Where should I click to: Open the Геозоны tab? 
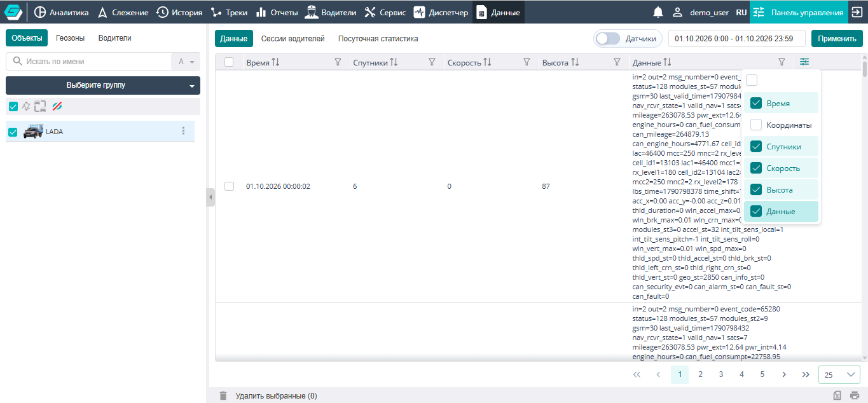pos(71,38)
